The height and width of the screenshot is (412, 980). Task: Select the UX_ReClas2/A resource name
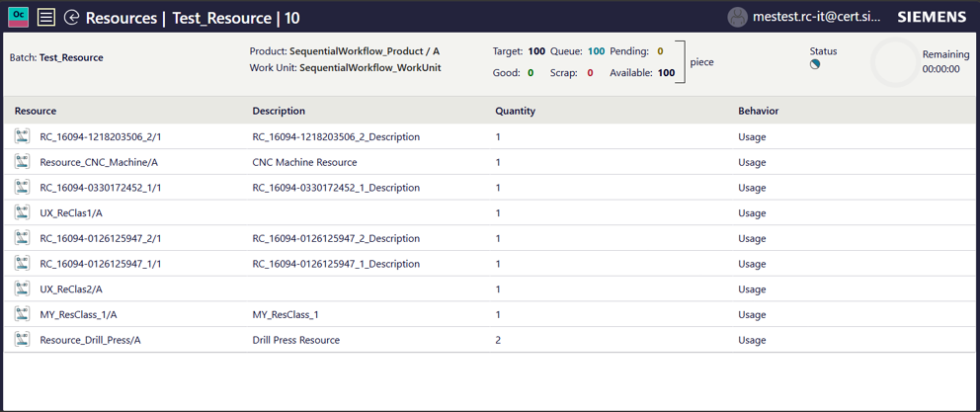(x=71, y=289)
